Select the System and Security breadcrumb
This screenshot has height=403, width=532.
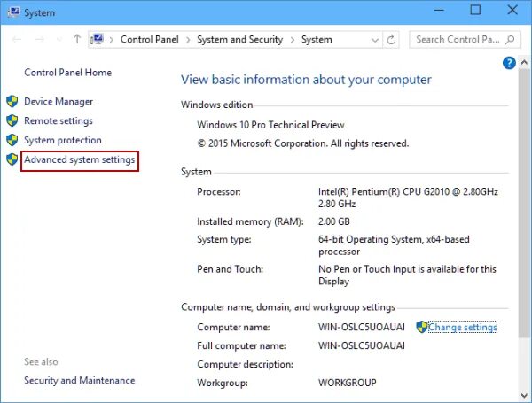pos(240,39)
